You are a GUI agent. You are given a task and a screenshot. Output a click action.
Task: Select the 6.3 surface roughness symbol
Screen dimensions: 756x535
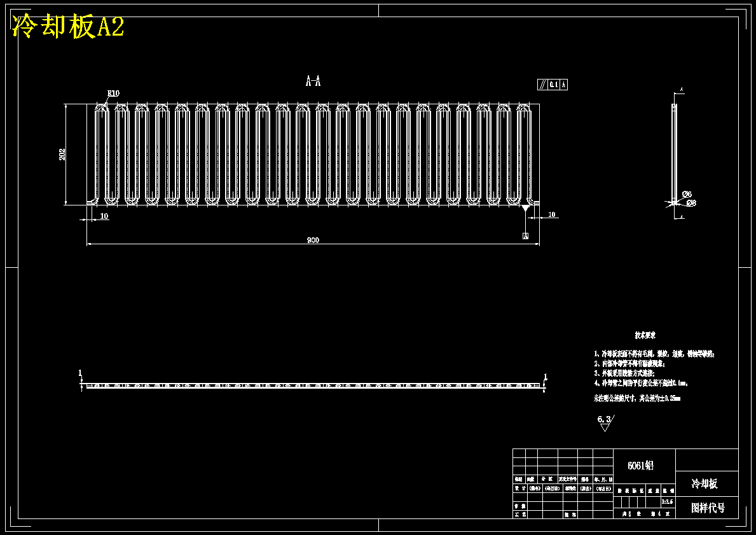pyautogui.click(x=605, y=423)
